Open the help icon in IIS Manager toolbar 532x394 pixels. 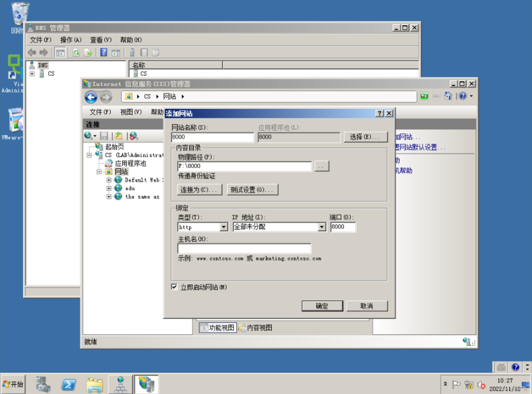463,96
